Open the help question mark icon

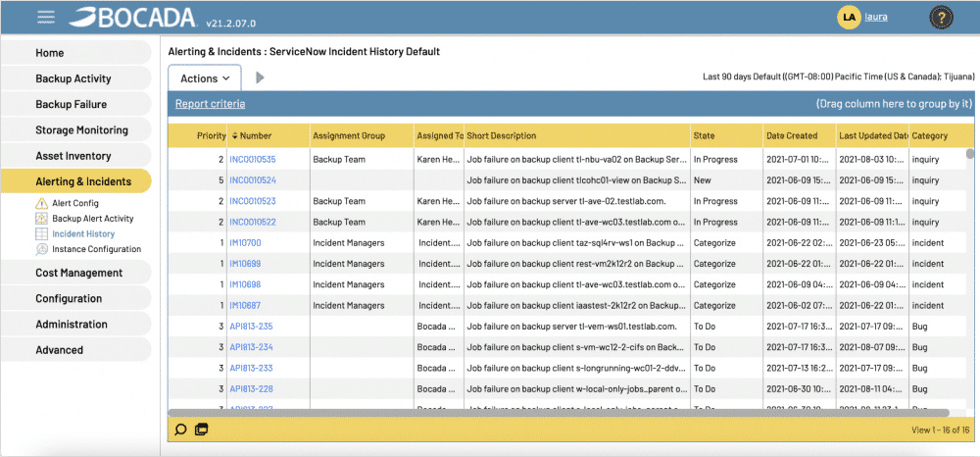(941, 18)
